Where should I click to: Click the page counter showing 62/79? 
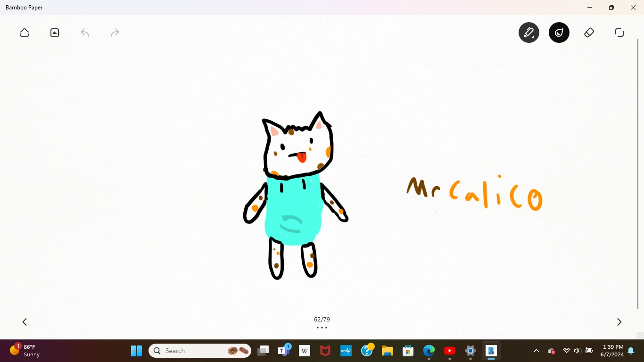[x=322, y=319]
